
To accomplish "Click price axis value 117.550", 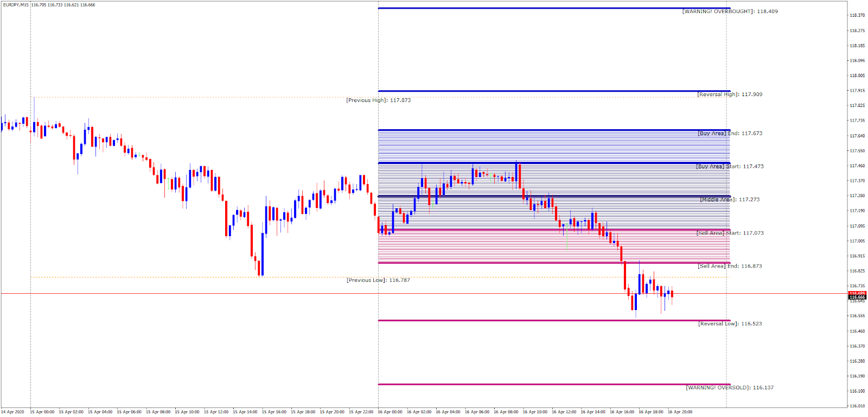I will (857, 151).
